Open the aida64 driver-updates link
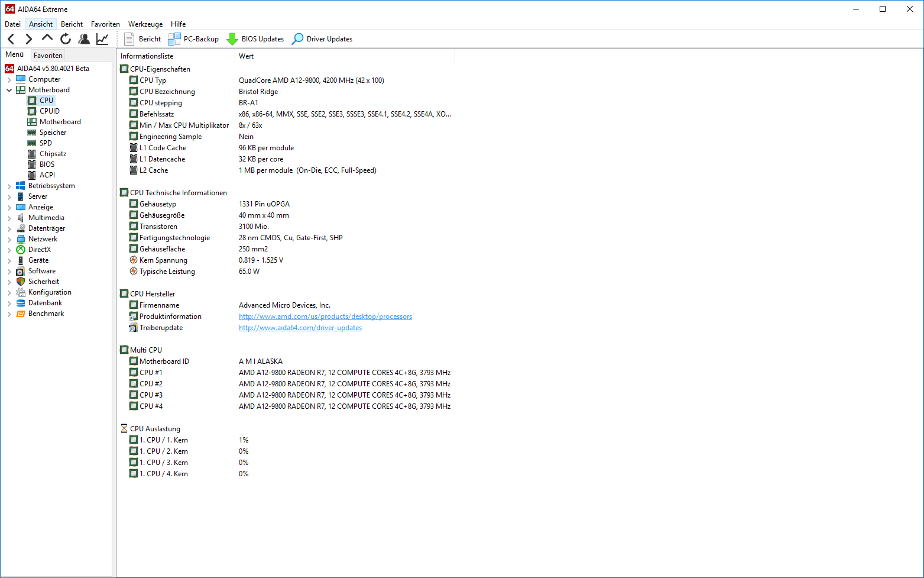 click(300, 328)
